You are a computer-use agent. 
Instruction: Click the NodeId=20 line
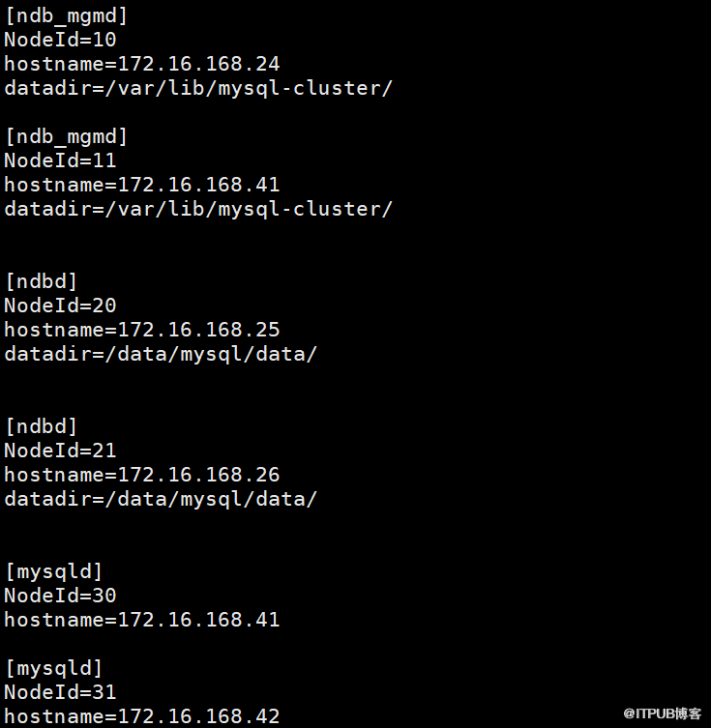pos(60,306)
